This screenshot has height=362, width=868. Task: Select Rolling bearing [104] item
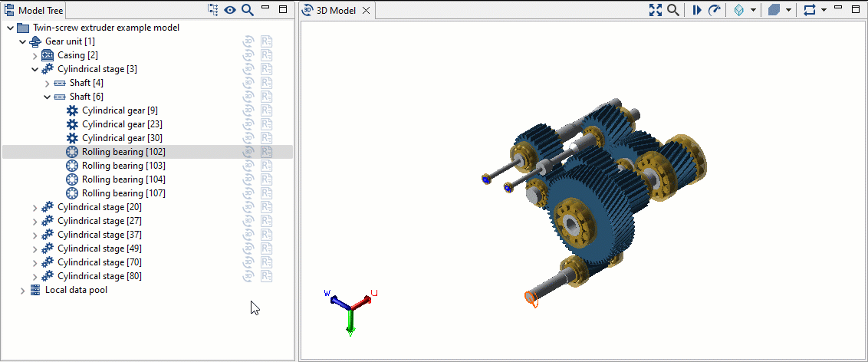pos(124,179)
